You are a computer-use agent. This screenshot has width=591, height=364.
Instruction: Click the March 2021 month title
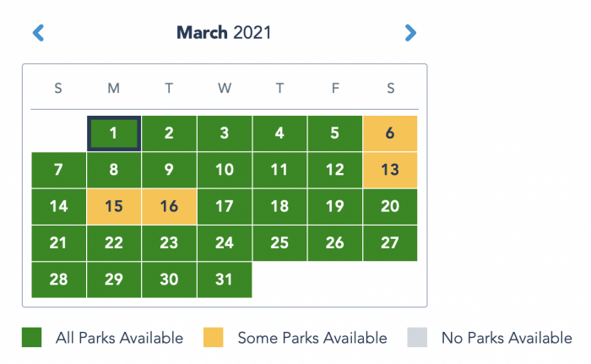pos(224,33)
